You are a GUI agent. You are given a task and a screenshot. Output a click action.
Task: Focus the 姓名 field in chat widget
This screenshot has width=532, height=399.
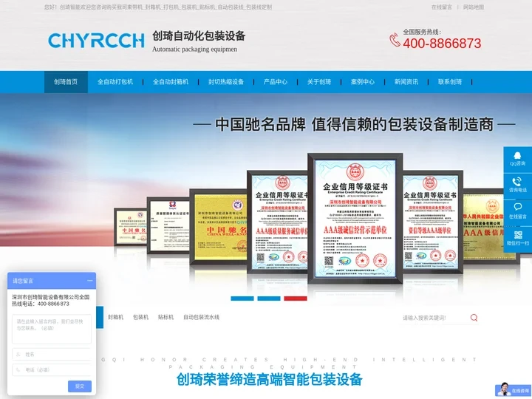coord(52,354)
